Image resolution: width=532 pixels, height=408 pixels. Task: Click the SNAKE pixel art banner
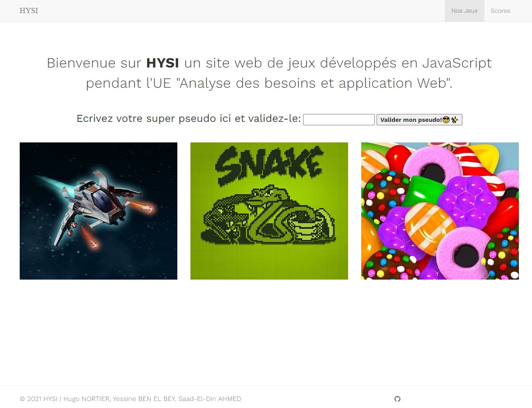click(269, 211)
